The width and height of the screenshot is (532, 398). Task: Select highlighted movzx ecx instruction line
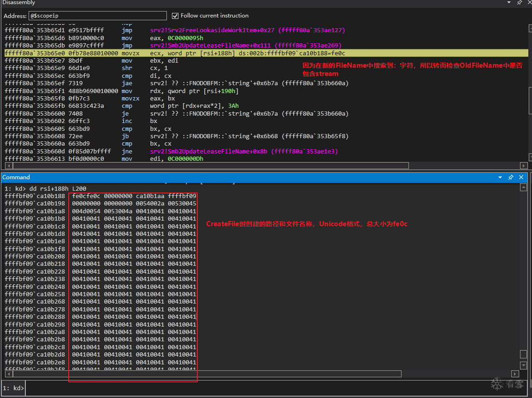[266, 53]
